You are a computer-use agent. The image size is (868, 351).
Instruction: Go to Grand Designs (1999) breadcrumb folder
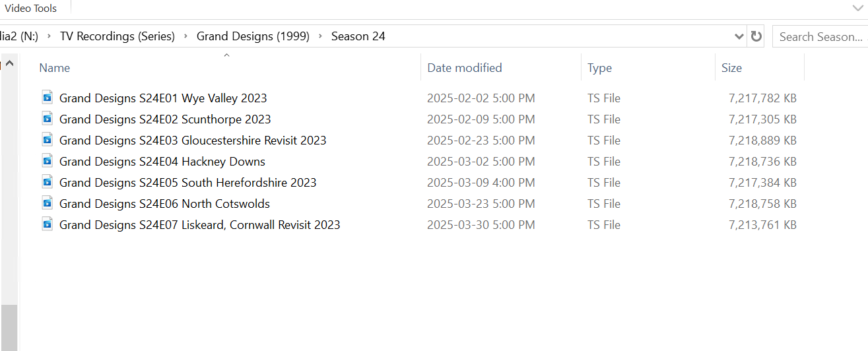tap(253, 37)
